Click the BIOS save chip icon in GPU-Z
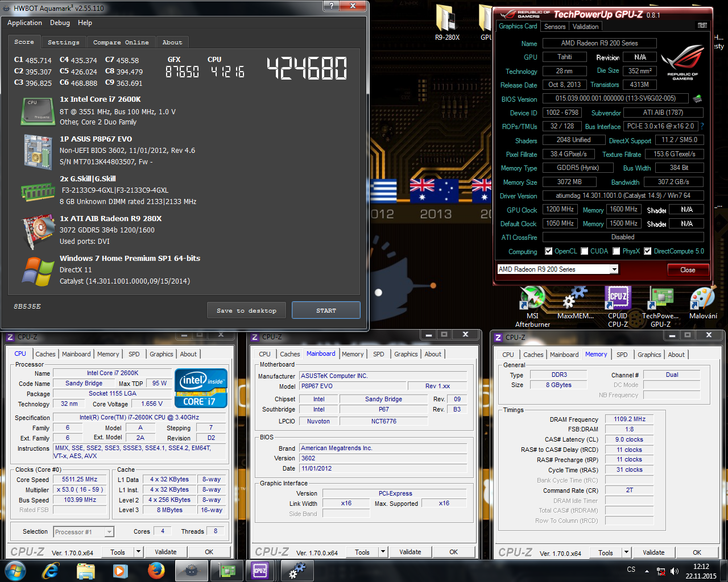Image resolution: width=728 pixels, height=582 pixels. click(x=697, y=98)
